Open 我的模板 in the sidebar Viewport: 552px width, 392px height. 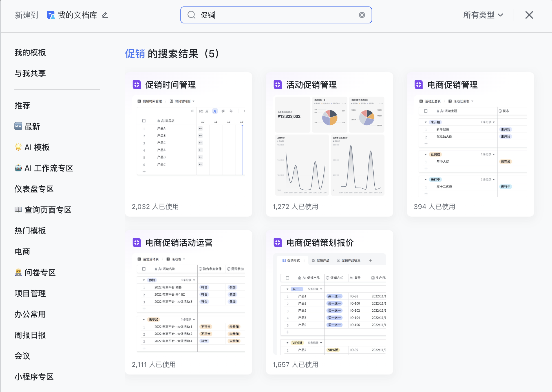[x=30, y=52]
